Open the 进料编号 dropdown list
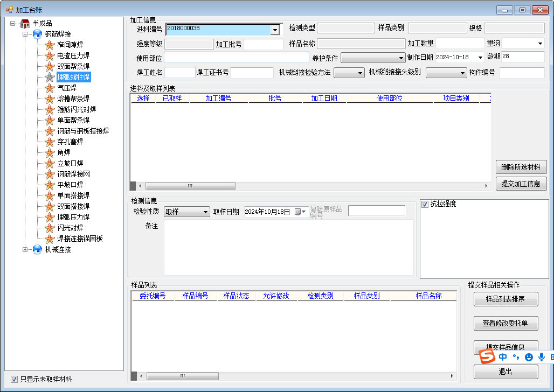The width and height of the screenshot is (554, 392). point(275,30)
